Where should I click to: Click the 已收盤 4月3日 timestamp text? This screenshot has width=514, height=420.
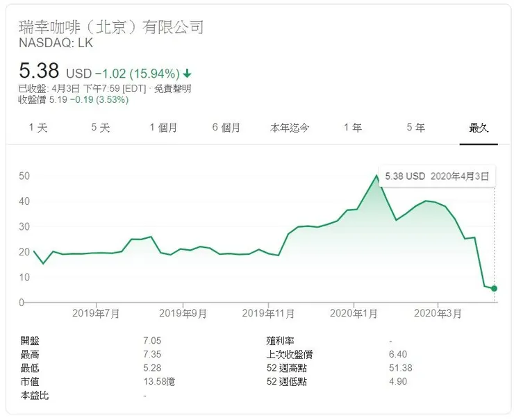pyautogui.click(x=82, y=88)
